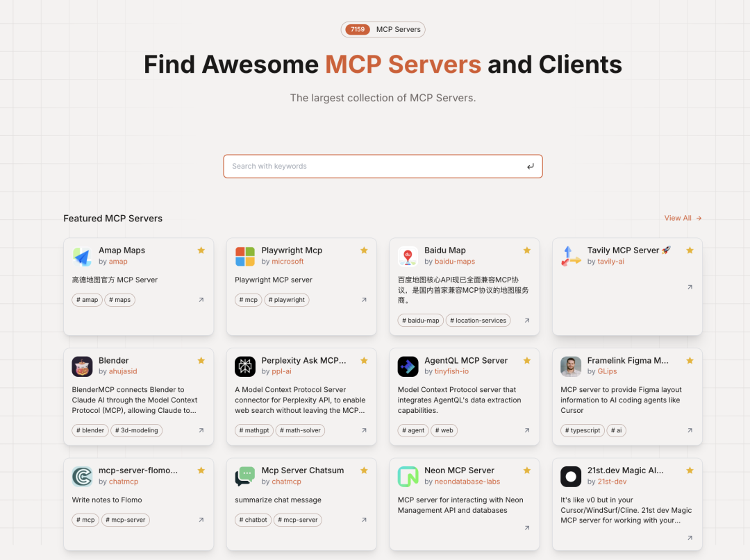Select the # web tag
750x560 pixels.
(444, 430)
